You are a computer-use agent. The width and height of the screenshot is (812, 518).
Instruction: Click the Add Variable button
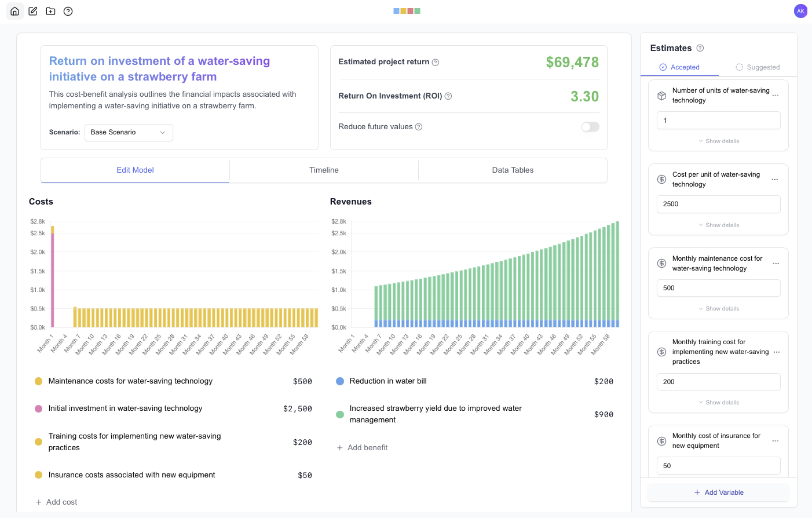718,493
